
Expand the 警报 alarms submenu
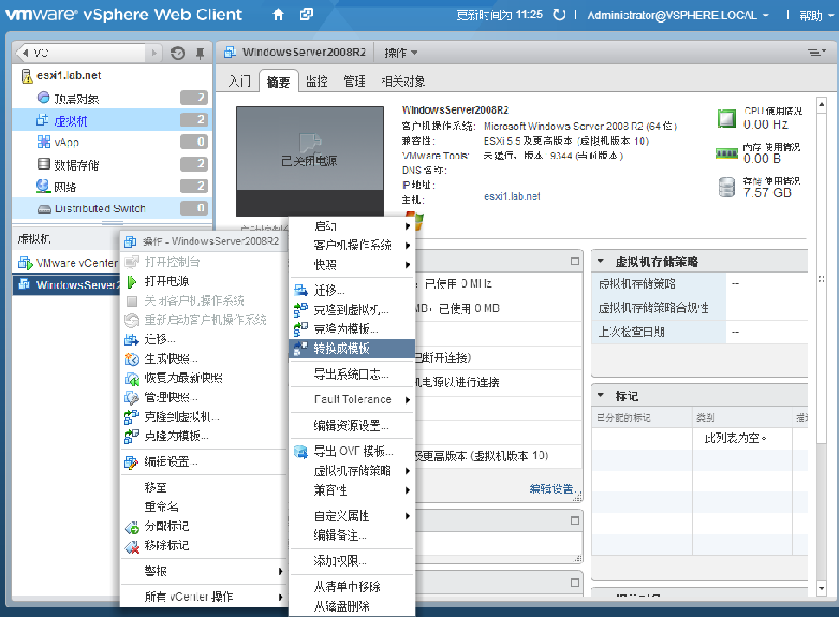(x=203, y=571)
